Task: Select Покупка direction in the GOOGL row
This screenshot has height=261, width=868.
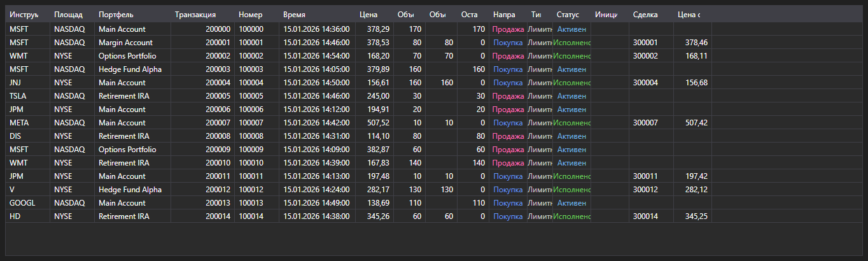Action: click(508, 202)
